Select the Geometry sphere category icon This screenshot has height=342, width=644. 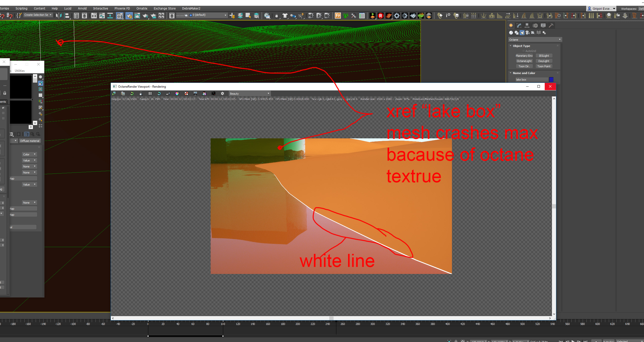(511, 33)
